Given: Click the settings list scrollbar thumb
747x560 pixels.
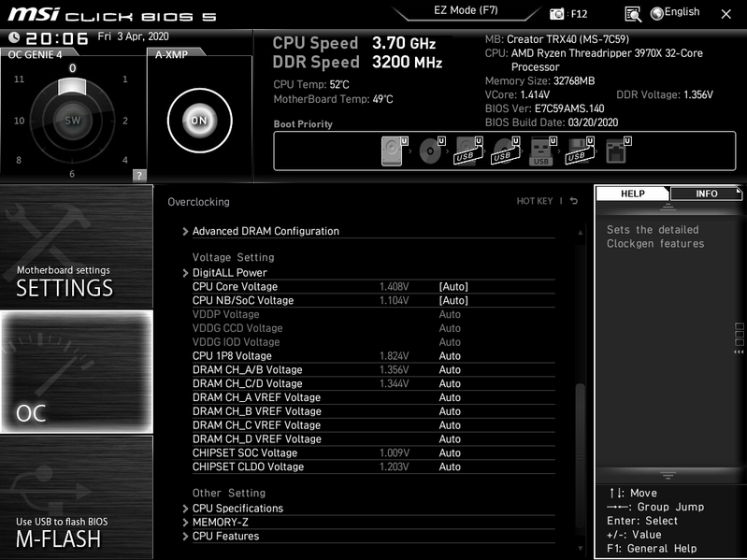Looking at the screenshot, I should tap(581, 453).
